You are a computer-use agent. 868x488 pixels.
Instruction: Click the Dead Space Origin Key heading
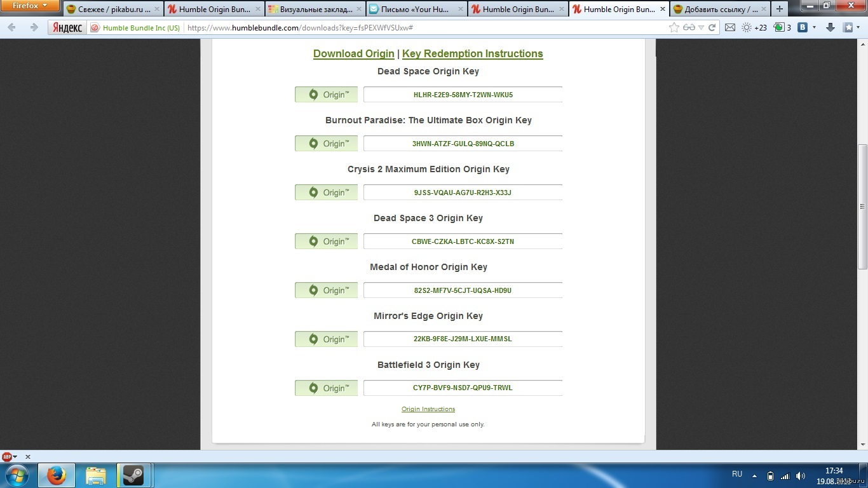tap(428, 71)
